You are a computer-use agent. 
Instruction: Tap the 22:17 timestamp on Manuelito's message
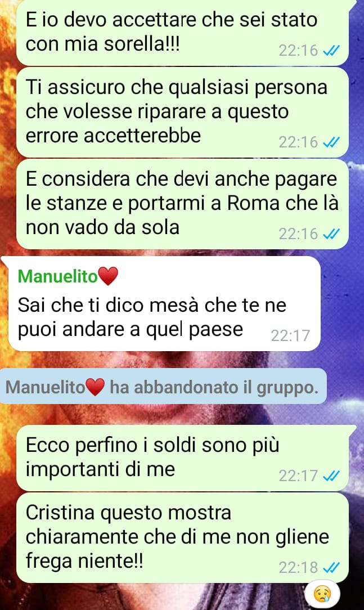click(x=290, y=336)
